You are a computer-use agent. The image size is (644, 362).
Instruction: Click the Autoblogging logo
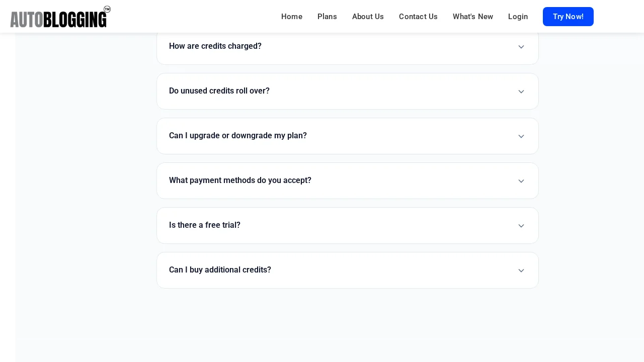pyautogui.click(x=58, y=17)
